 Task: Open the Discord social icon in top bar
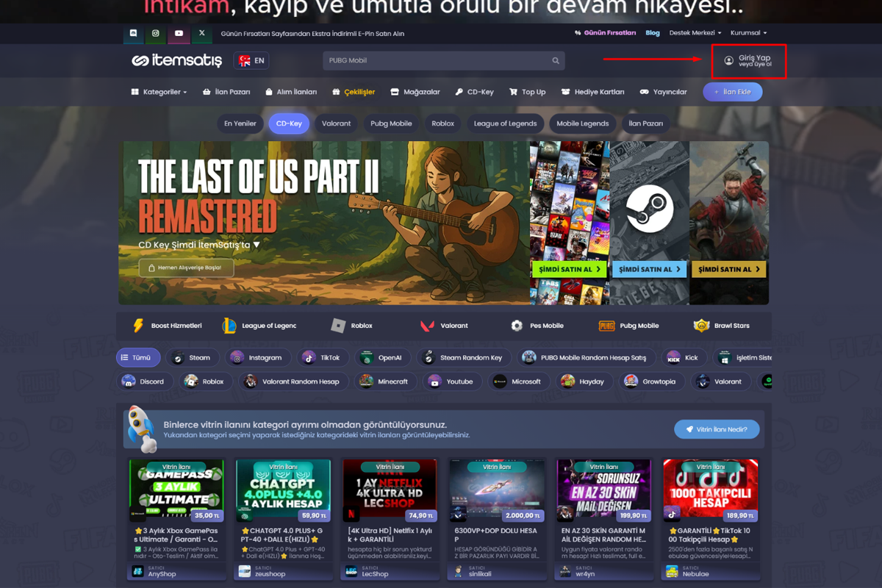(133, 33)
